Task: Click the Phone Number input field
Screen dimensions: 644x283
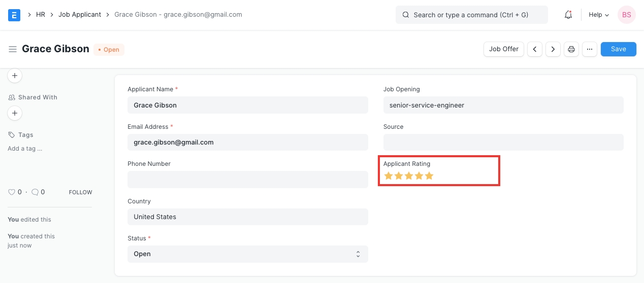Action: [x=247, y=180]
